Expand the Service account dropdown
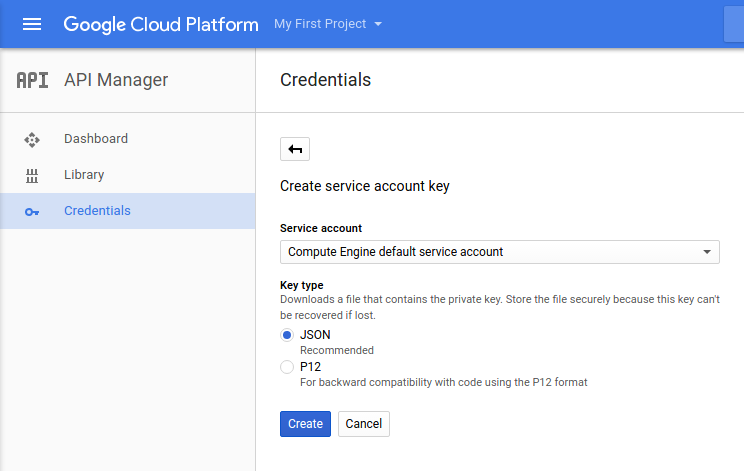 pos(500,252)
